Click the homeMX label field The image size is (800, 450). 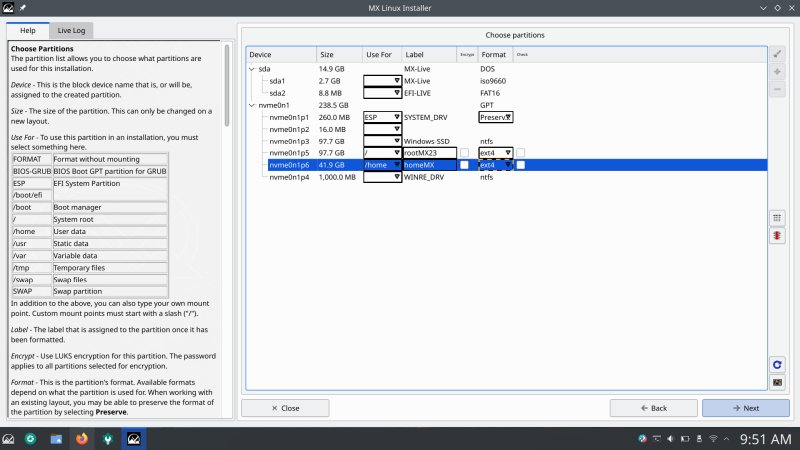click(430, 165)
